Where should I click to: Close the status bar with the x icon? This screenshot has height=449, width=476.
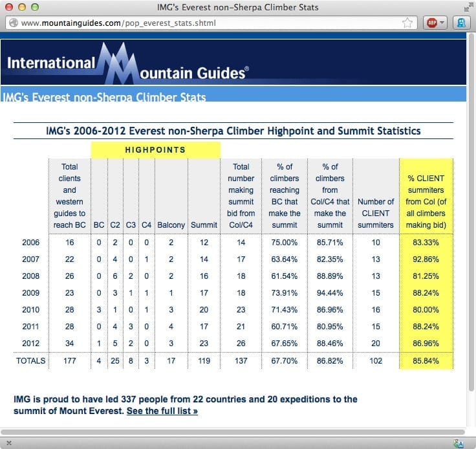coord(9,443)
